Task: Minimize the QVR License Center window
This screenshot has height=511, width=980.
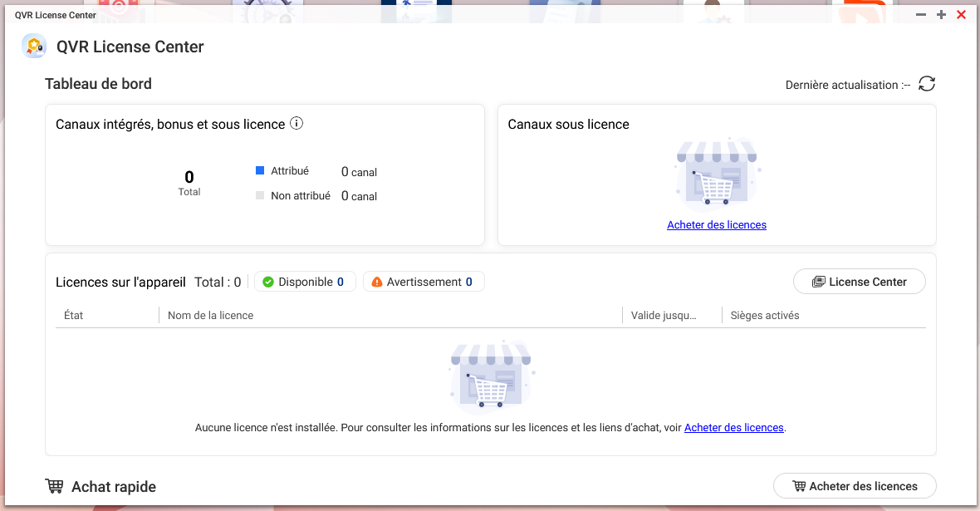Action: pyautogui.click(x=921, y=15)
